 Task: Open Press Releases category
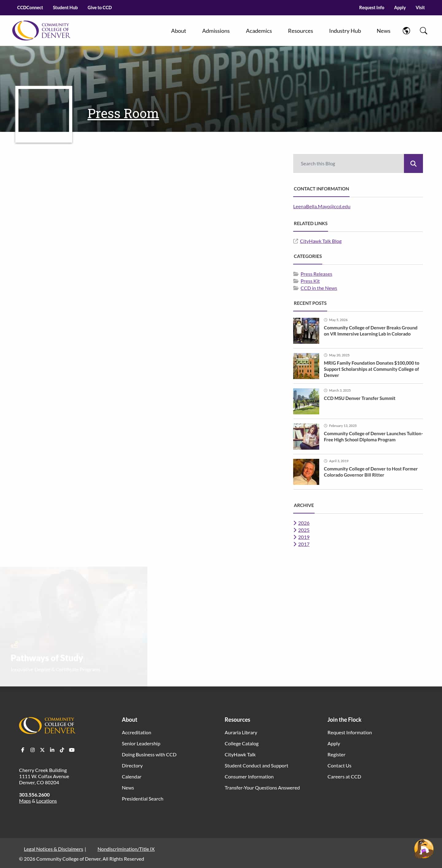pos(316,274)
